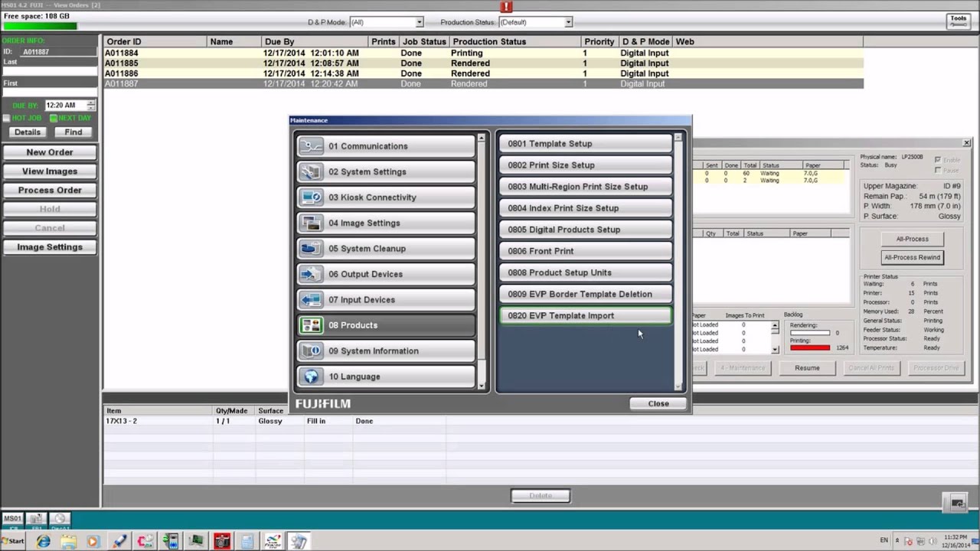Open the red camera application on taskbar

click(x=222, y=542)
